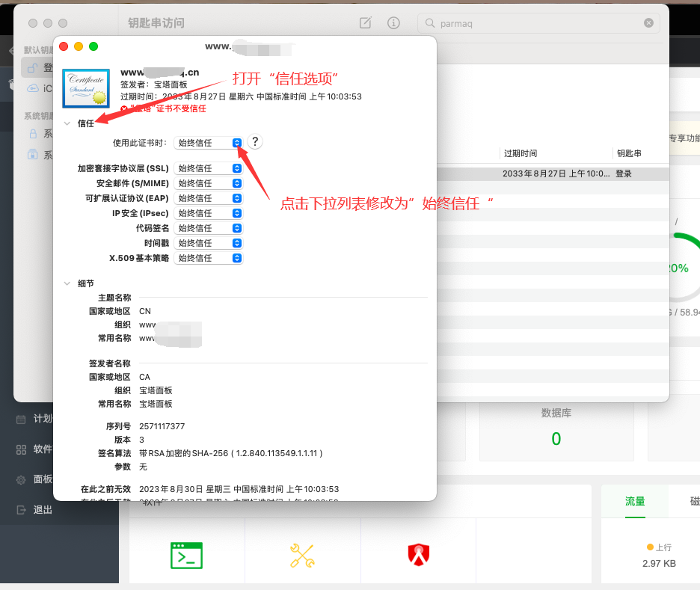Image resolution: width=700 pixels, height=590 pixels.
Task: Click the 2.97 KB upload value
Action: tap(659, 564)
